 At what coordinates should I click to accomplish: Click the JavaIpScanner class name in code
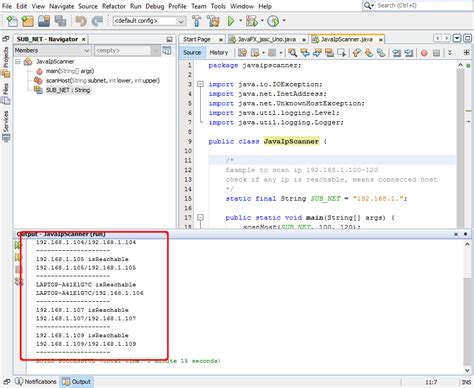(x=291, y=141)
